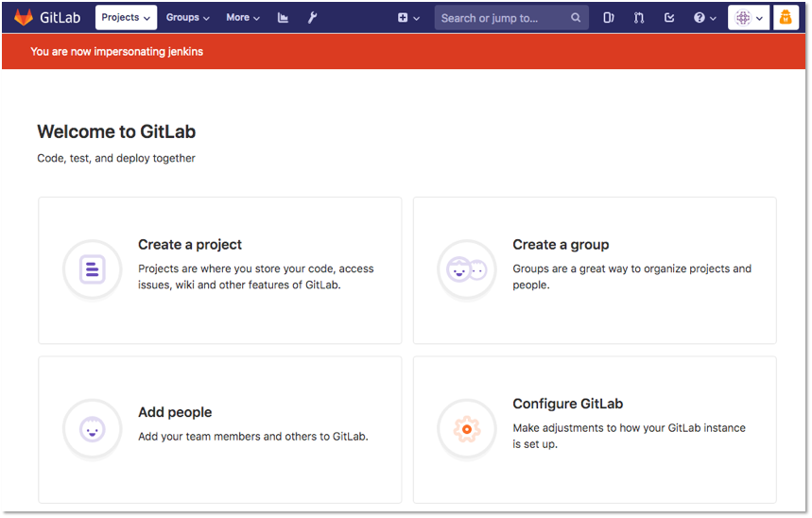
Task: Open the to-do list checkmark icon
Action: [x=669, y=18]
